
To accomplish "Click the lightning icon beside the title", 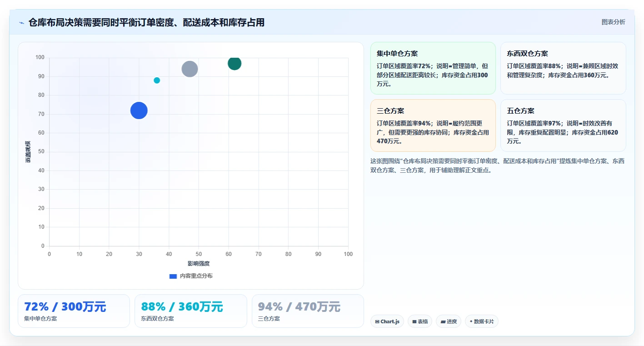I will click(x=21, y=23).
